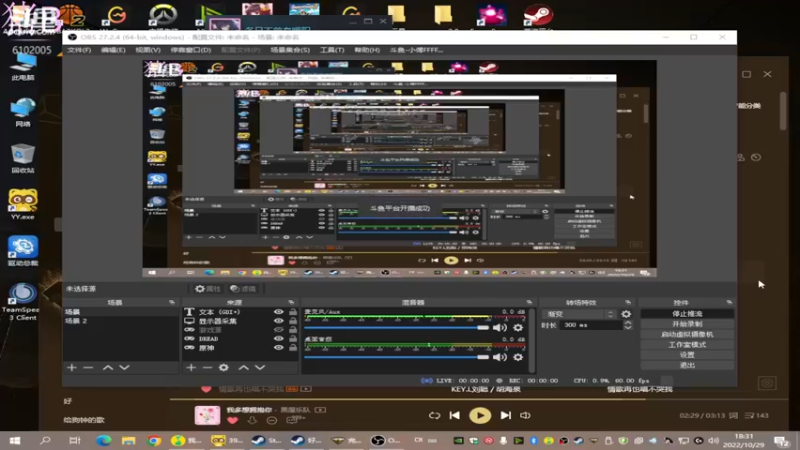
Task: Pop out the 转场特效 transitions dock
Action: coord(628,303)
